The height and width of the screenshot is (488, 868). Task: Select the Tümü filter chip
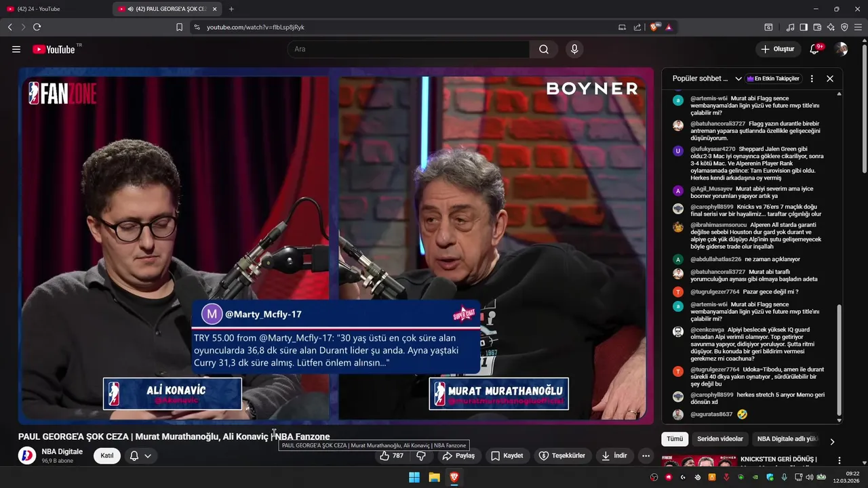coord(675,439)
